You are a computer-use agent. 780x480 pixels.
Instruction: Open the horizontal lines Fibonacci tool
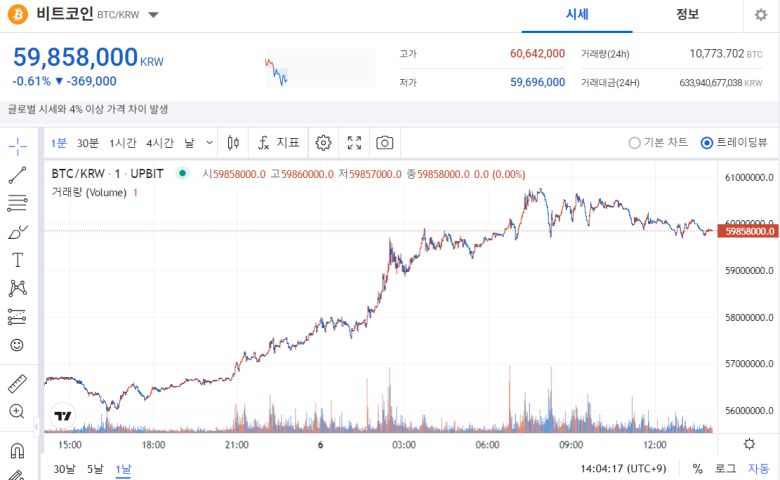pos(17,203)
